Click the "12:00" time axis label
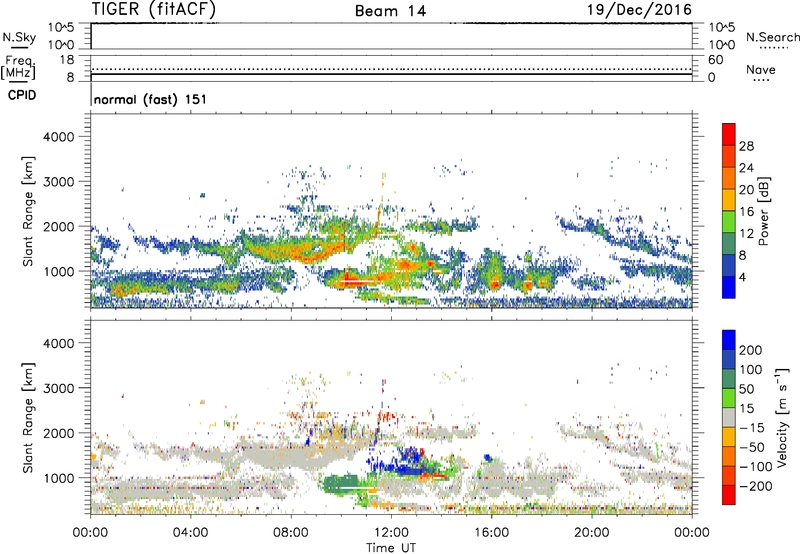800x554 pixels. point(391,533)
